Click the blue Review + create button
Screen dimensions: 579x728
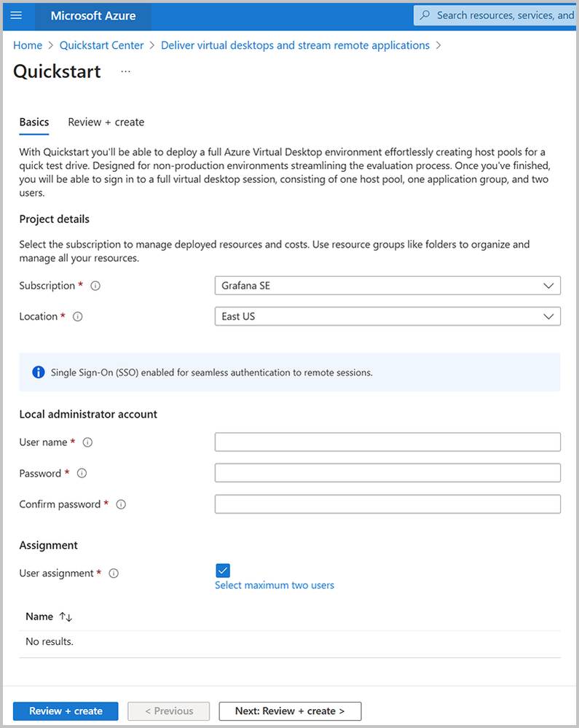pyautogui.click(x=66, y=711)
